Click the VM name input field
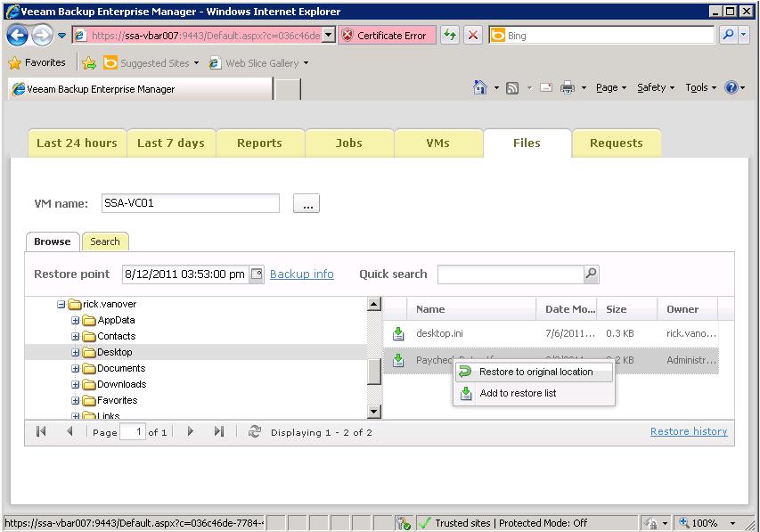This screenshot has height=532, width=760. click(191, 203)
